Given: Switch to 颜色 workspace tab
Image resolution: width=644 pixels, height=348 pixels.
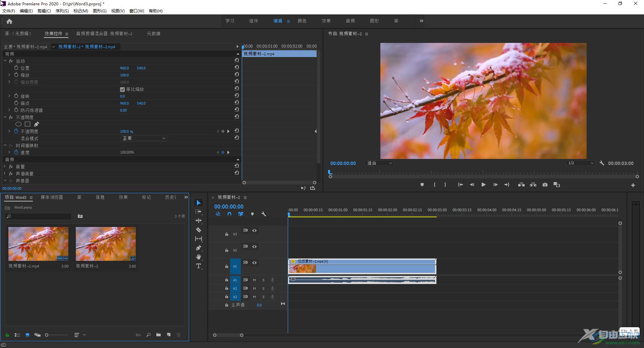Looking at the screenshot, I should pyautogui.click(x=302, y=21).
